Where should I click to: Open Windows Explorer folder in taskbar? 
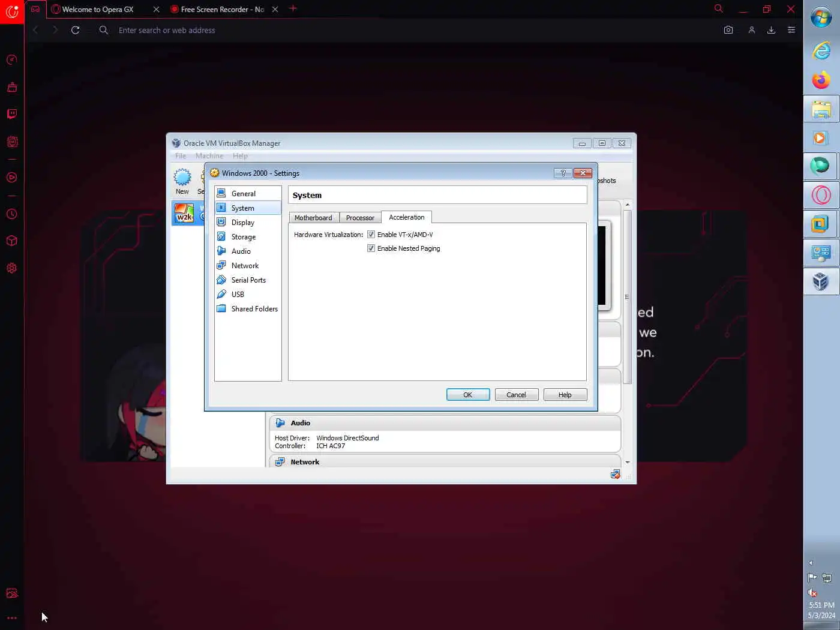(x=821, y=109)
